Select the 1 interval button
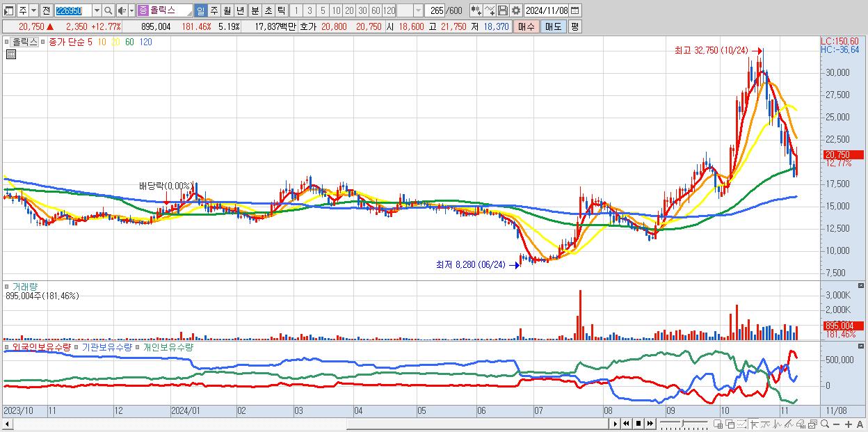The width and height of the screenshot is (868, 432). (296, 10)
